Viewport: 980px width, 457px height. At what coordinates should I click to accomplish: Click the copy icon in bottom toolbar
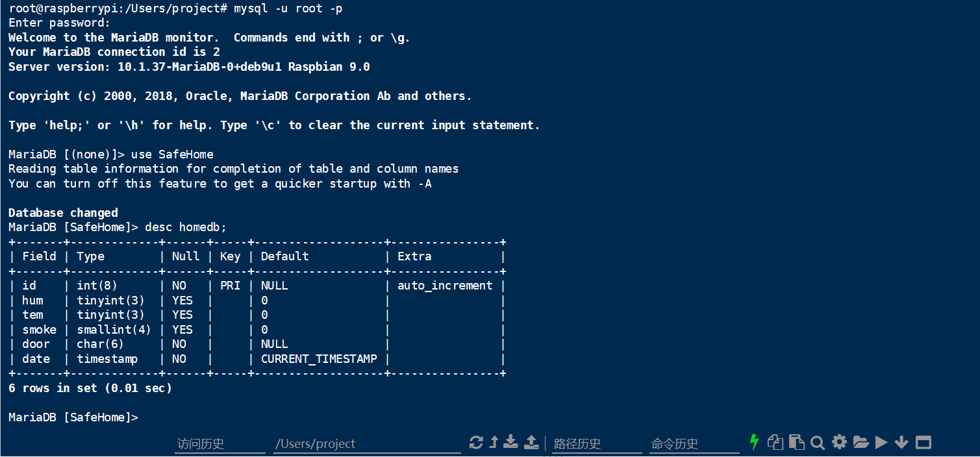775,442
